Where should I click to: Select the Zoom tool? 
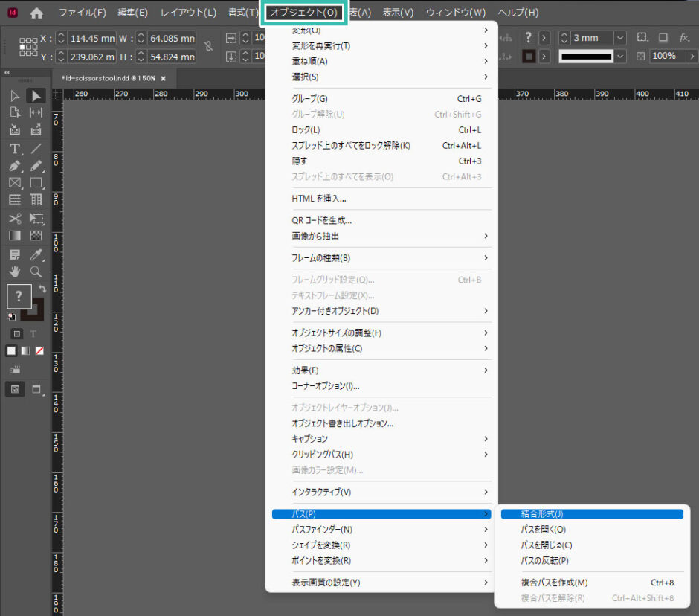35,270
